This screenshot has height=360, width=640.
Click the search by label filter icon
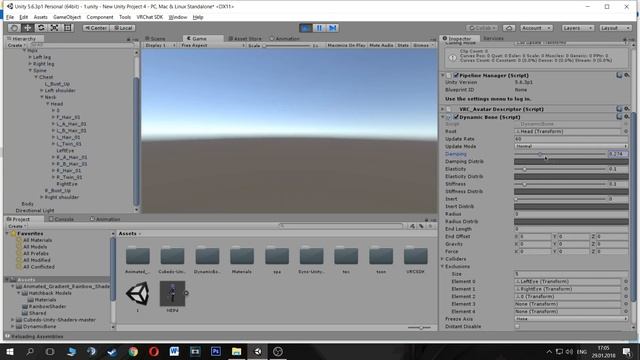pos(422,226)
